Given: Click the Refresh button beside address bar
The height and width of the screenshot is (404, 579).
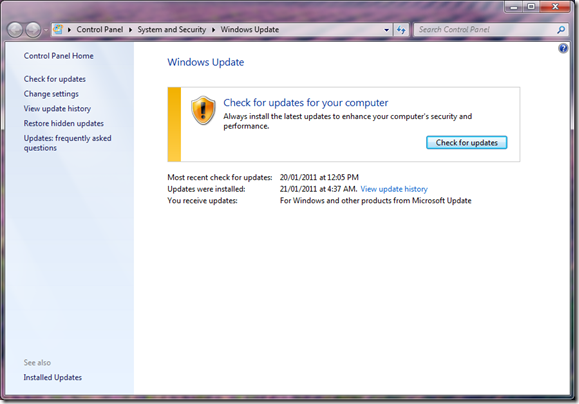Looking at the screenshot, I should tap(401, 30).
